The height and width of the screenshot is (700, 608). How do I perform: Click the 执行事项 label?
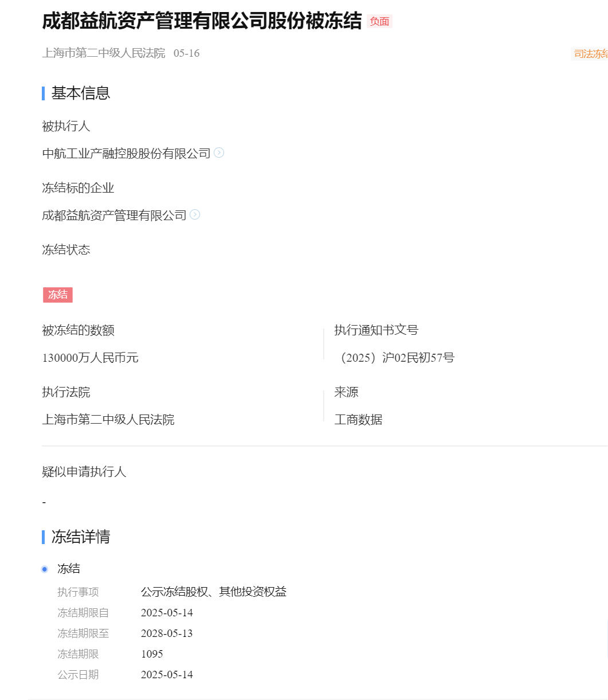tap(78, 592)
